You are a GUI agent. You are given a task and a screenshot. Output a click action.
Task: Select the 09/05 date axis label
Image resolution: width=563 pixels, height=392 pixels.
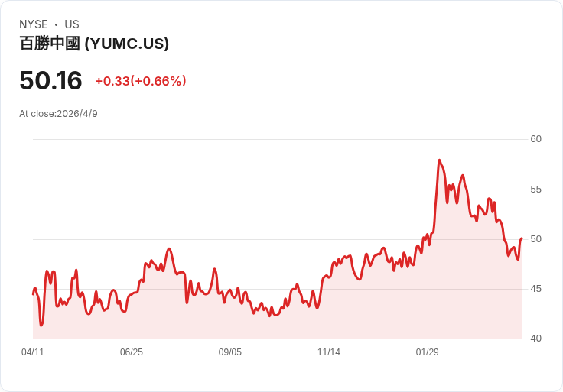(x=230, y=352)
